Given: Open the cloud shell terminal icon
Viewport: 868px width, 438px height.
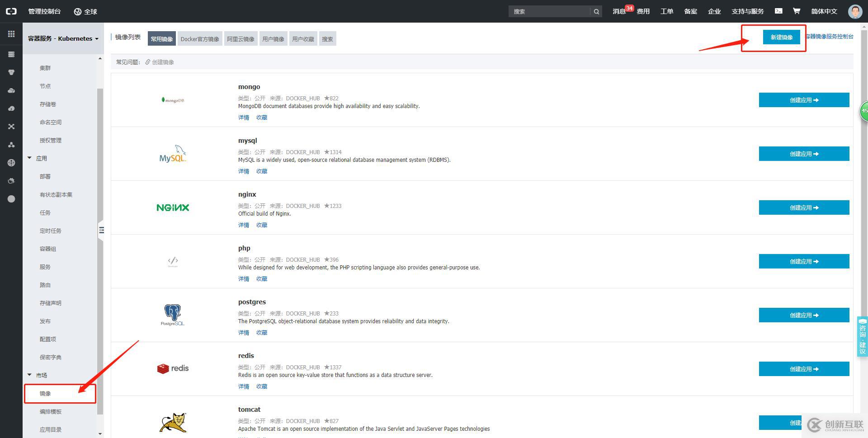Looking at the screenshot, I should point(778,11).
